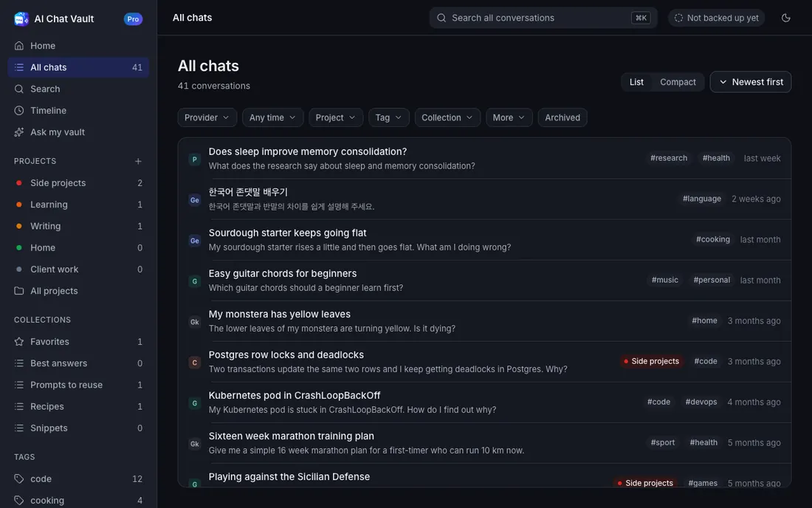Click the #language tag
This screenshot has height=508, width=812.
[702, 199]
